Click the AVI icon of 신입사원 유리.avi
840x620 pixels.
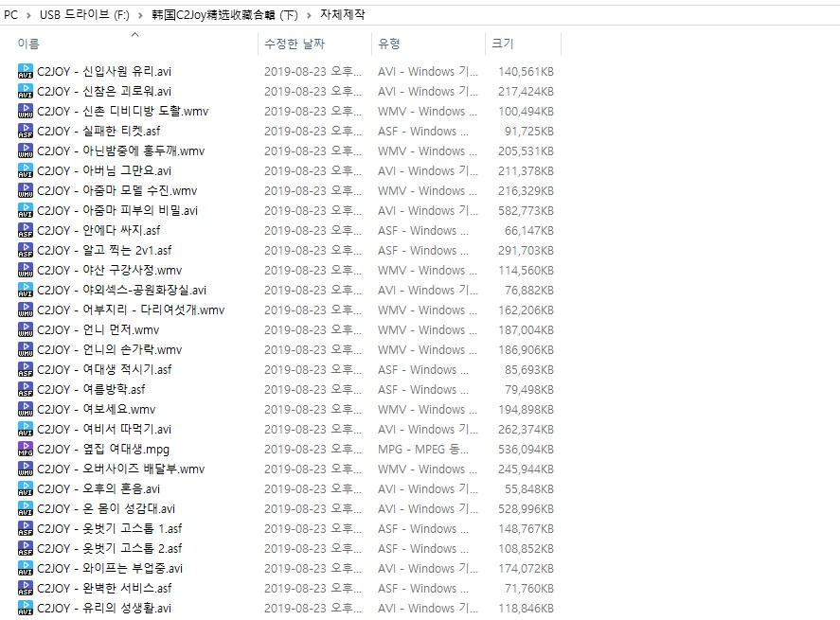(x=26, y=71)
